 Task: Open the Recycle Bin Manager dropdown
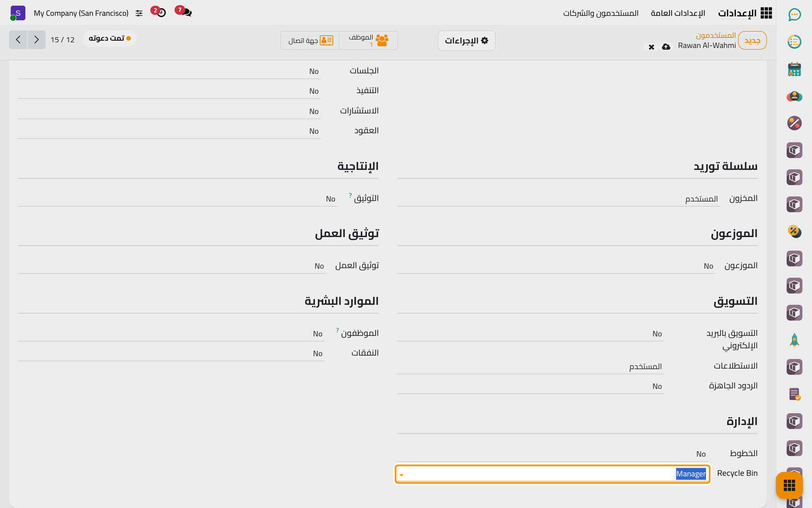point(552,474)
